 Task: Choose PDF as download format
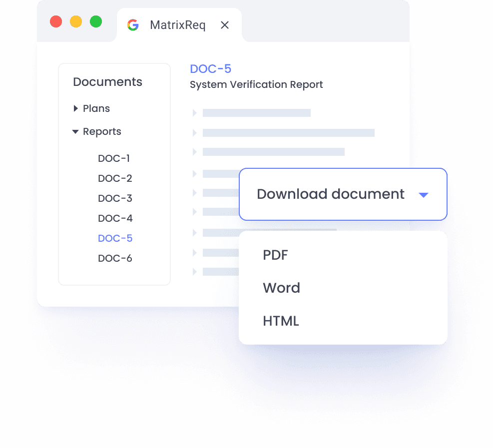(x=275, y=255)
